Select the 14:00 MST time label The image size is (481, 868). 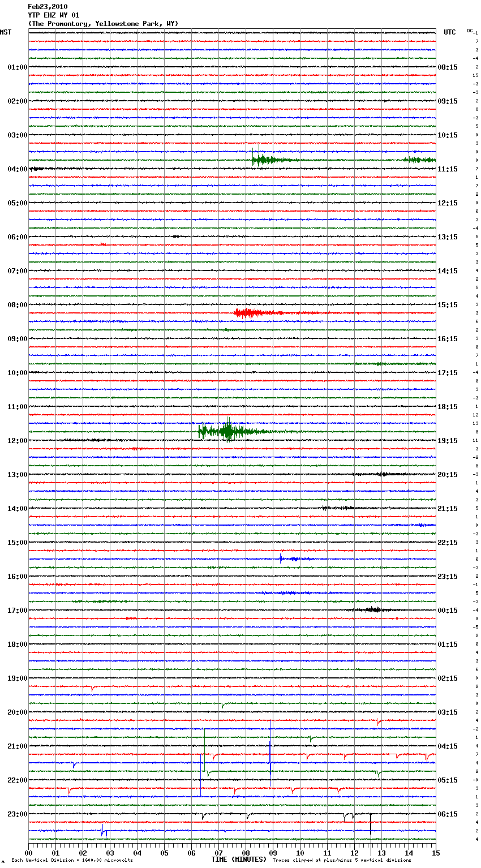(17, 509)
